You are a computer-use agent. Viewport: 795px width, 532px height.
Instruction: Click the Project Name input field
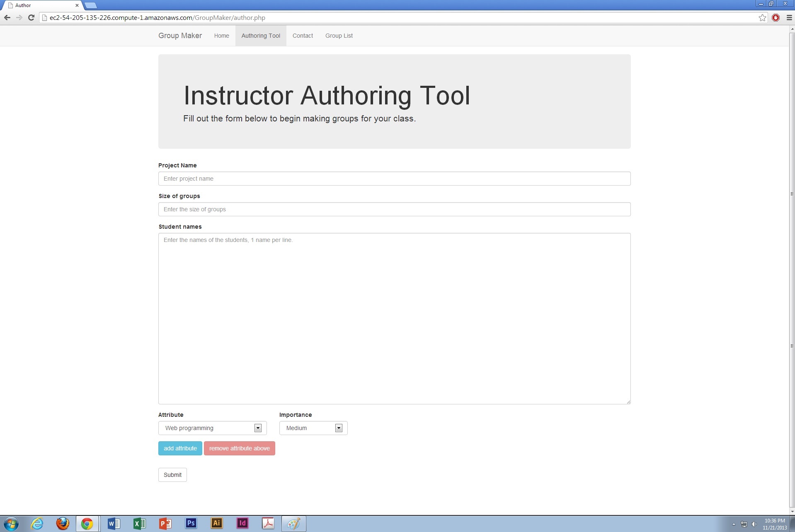pos(394,179)
